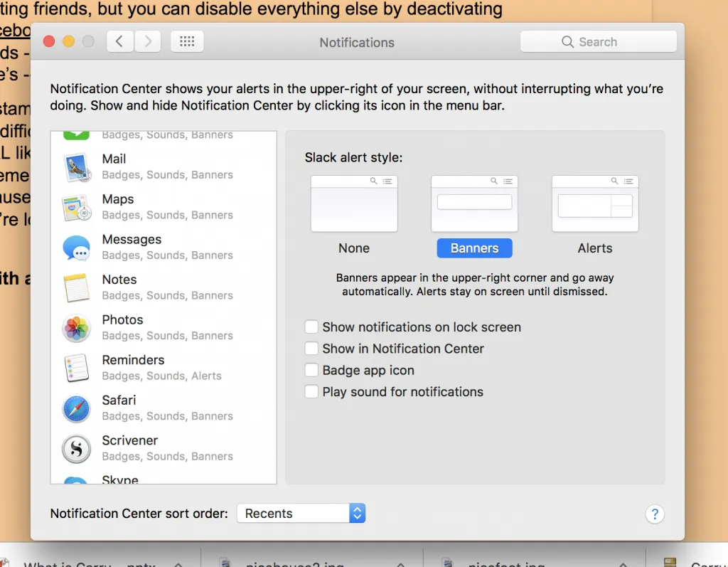Select the Alerts style thumbnail
Image resolution: width=728 pixels, height=567 pixels.
595,203
